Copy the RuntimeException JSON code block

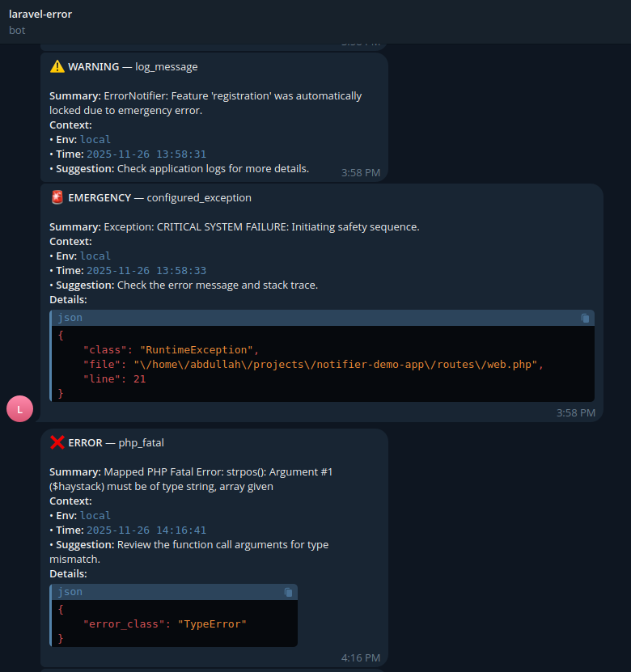click(585, 318)
